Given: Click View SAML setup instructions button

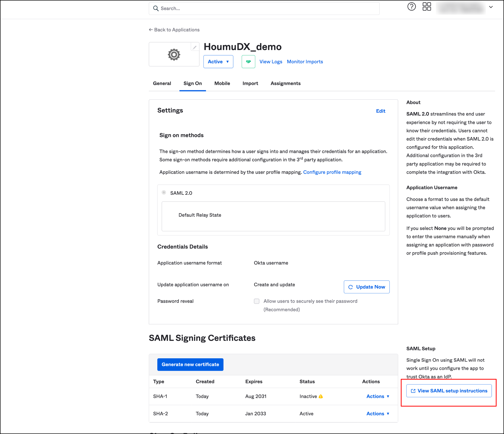Looking at the screenshot, I should click(449, 391).
